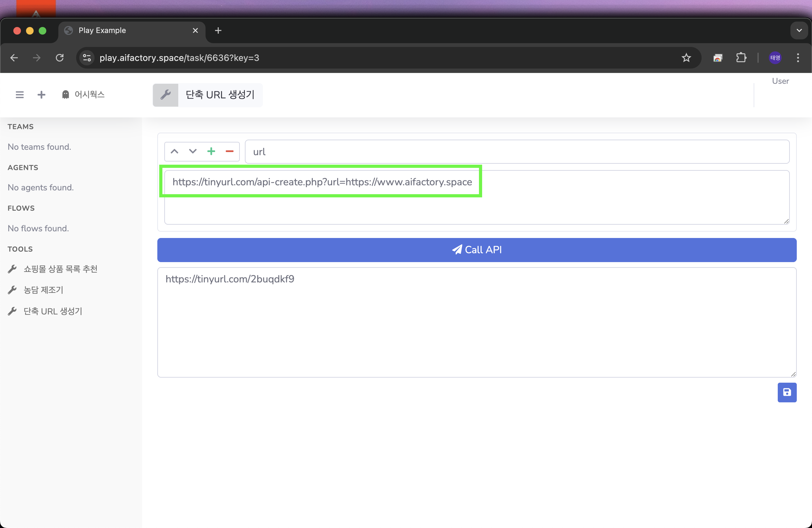Click the wrench icon of 쇼핑몰 상품 목록 추천
The image size is (812, 528).
tap(12, 269)
